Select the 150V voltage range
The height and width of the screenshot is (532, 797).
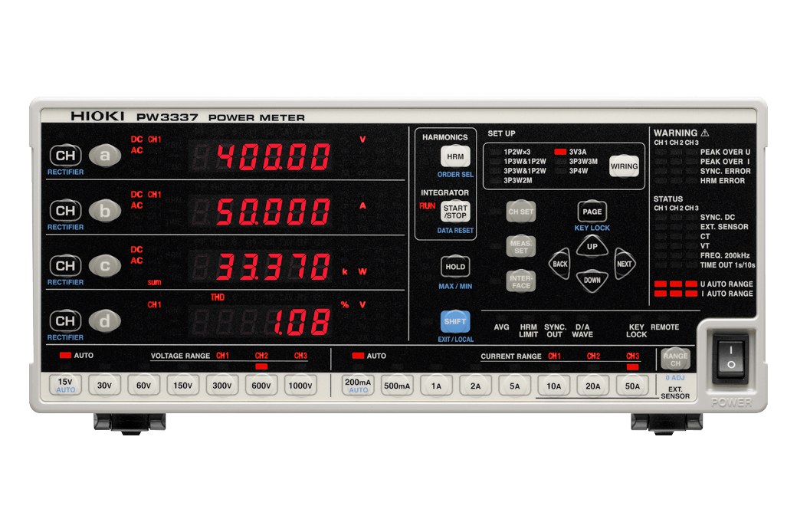(x=183, y=386)
